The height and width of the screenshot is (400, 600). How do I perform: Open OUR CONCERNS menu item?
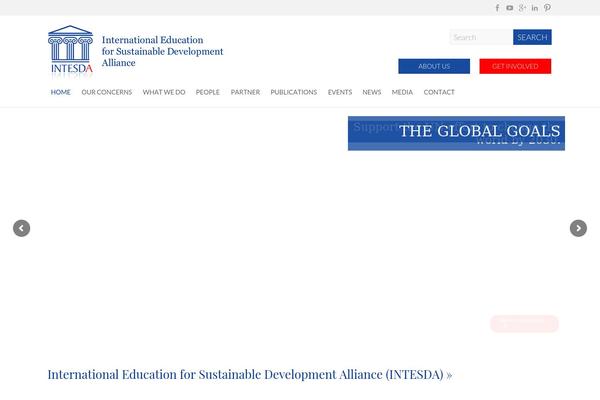coord(106,92)
